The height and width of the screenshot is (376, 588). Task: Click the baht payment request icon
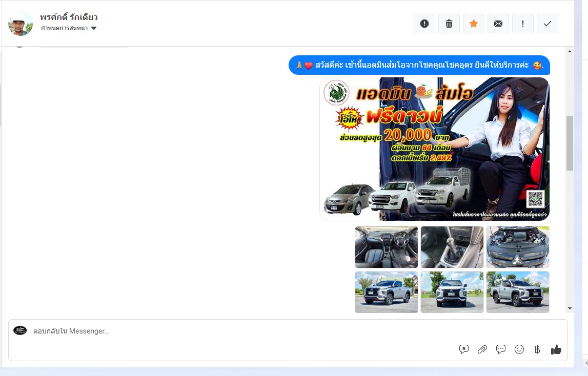point(537,349)
